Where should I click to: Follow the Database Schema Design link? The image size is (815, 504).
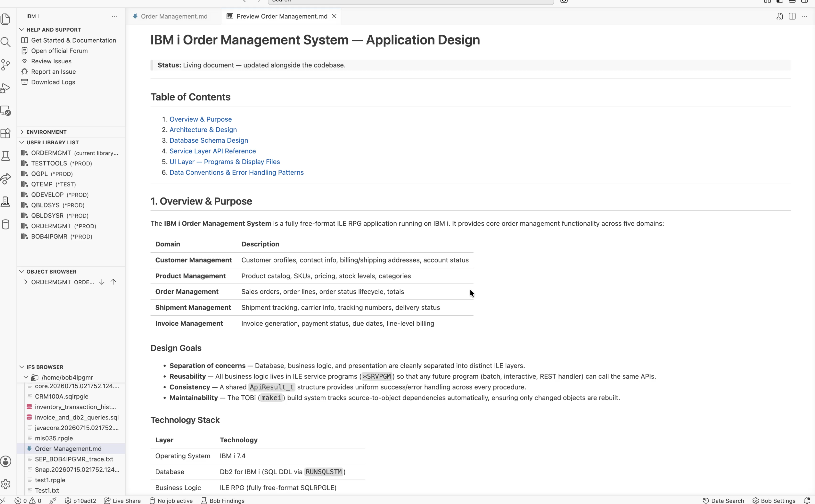(209, 140)
